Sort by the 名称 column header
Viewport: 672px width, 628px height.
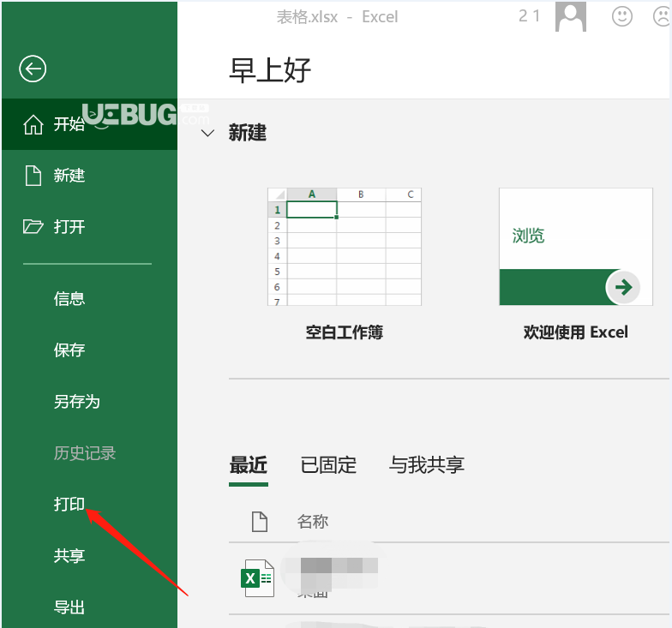coord(313,521)
